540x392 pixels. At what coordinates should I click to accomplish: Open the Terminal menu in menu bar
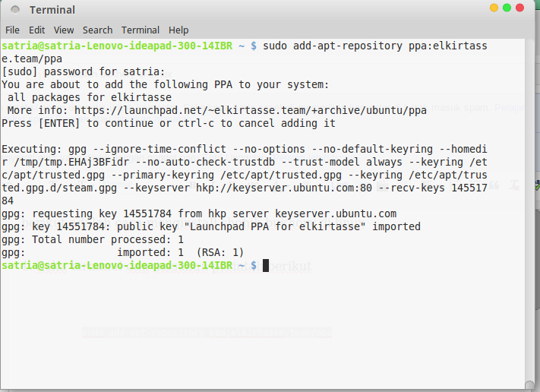click(141, 30)
